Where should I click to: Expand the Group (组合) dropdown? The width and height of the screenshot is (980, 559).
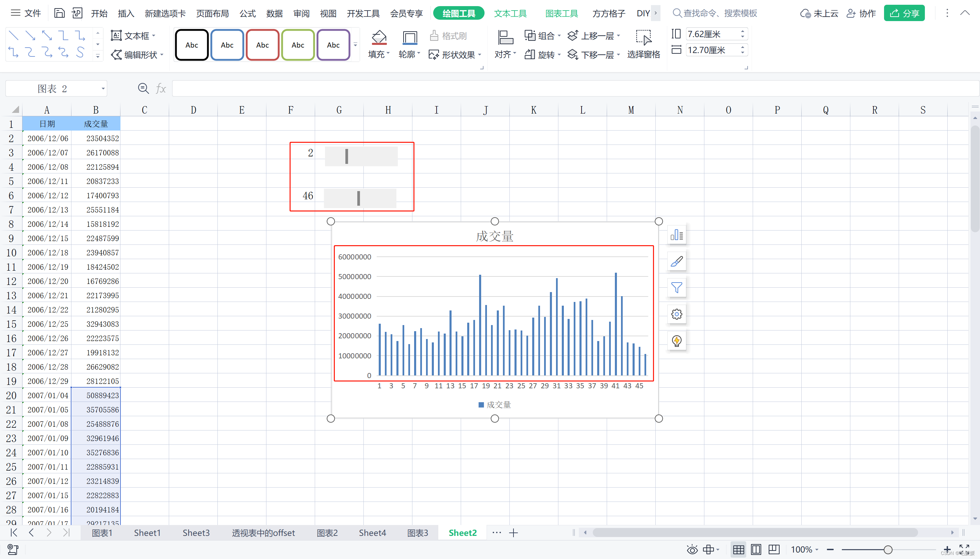[x=559, y=36]
